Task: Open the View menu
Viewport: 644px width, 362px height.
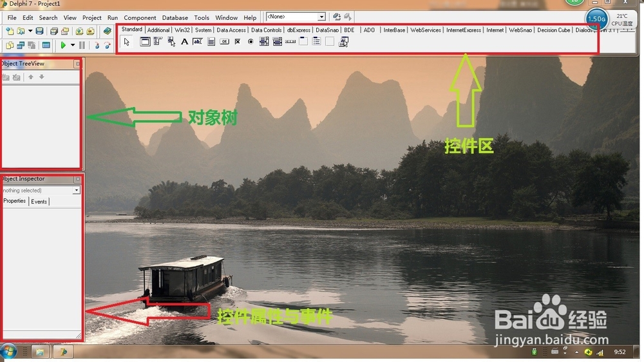Action: pyautogui.click(x=70, y=17)
